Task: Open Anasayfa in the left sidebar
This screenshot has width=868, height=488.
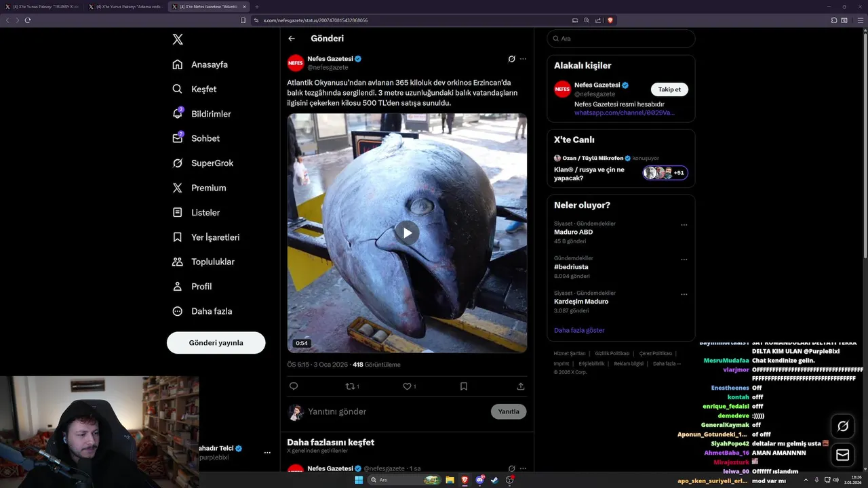Action: coord(200,64)
